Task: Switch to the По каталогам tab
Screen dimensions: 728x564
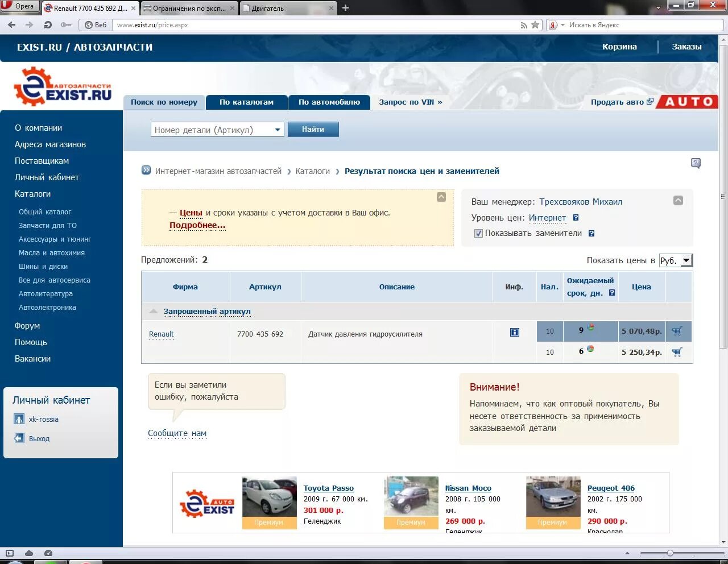Action: (247, 102)
